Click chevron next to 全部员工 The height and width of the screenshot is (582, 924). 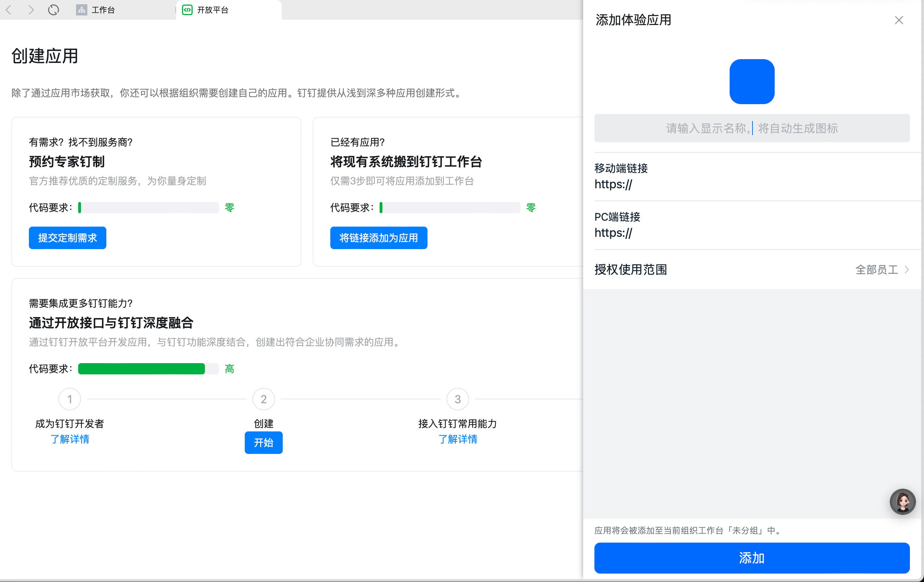(907, 270)
